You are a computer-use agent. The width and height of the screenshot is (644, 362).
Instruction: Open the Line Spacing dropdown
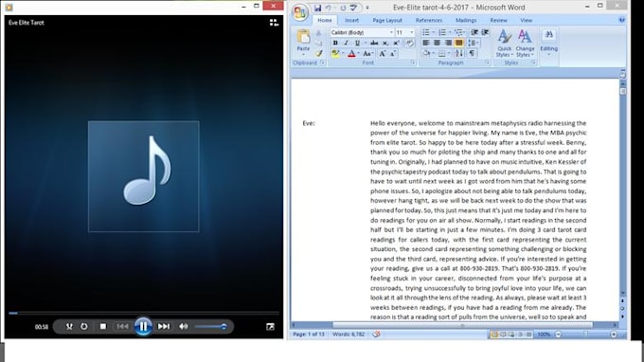[473, 43]
